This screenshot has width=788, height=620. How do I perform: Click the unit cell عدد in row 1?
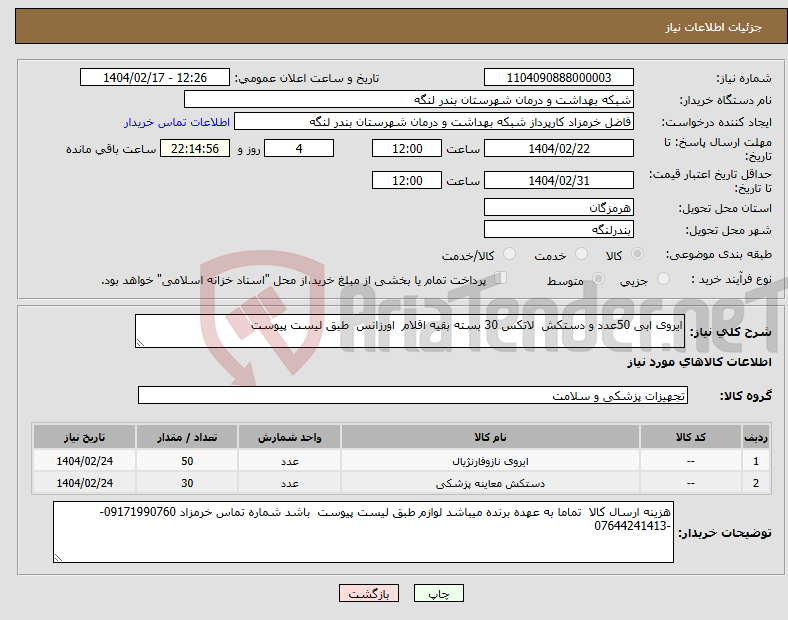[x=289, y=461]
